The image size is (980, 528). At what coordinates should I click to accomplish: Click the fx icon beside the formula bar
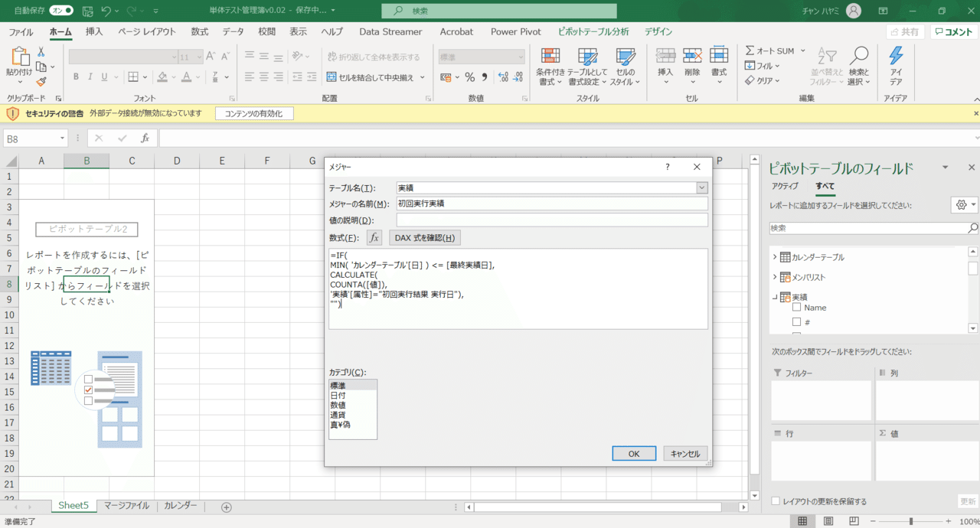point(145,139)
